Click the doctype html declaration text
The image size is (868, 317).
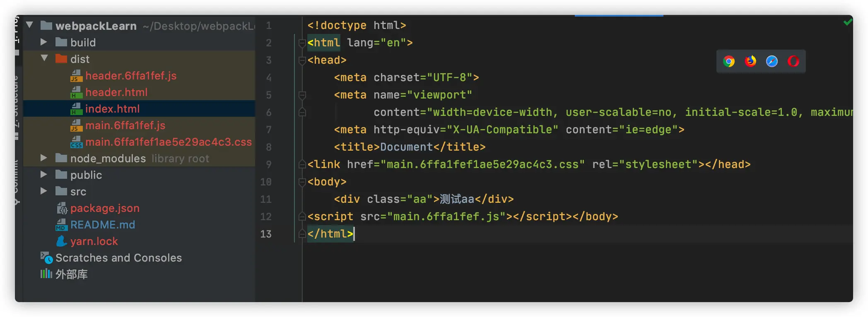pyautogui.click(x=357, y=25)
